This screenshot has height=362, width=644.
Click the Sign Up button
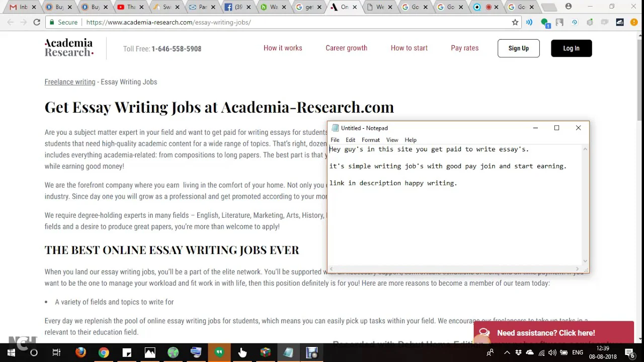[x=518, y=48]
